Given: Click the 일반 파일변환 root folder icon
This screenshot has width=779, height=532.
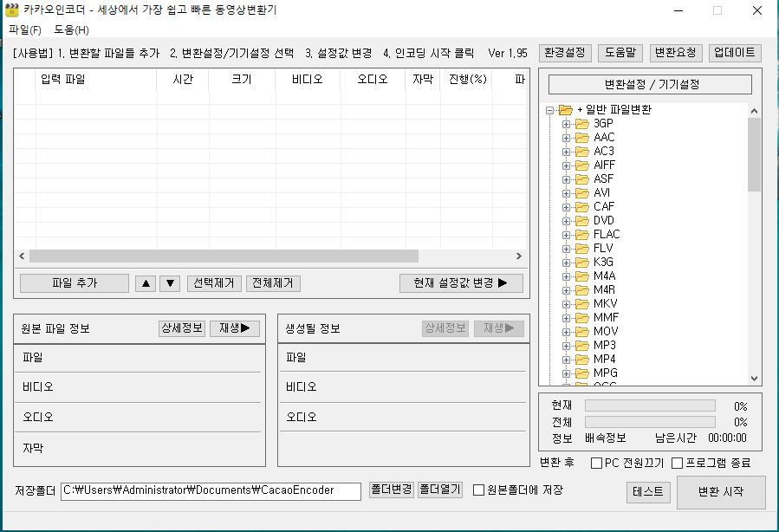Looking at the screenshot, I should 565,110.
